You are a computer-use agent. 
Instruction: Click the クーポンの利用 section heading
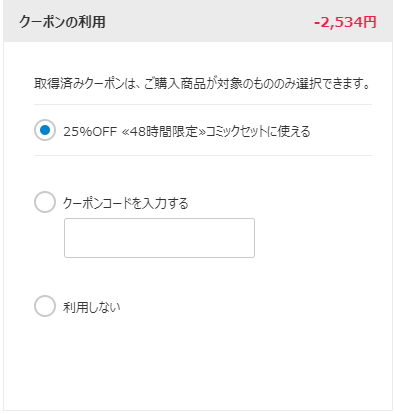pyautogui.click(x=62, y=22)
